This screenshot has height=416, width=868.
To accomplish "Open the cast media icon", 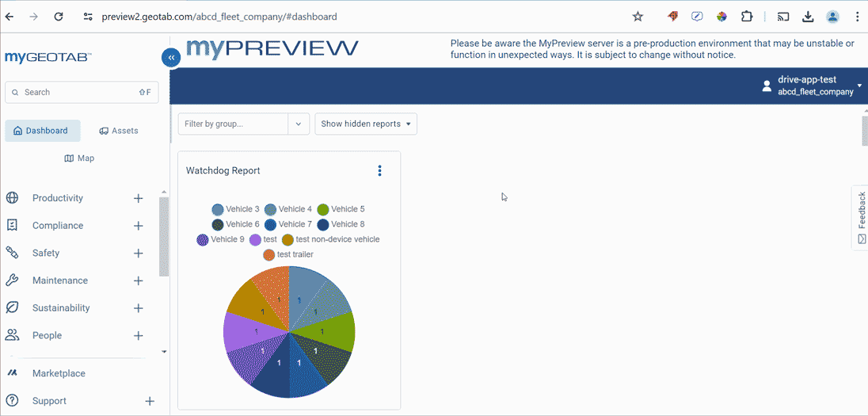I will click(782, 17).
